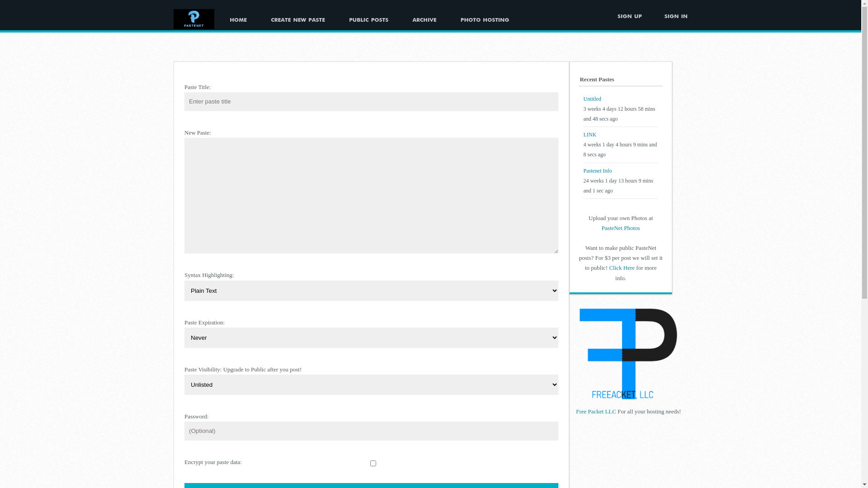The image size is (868, 488).
Task: Focus the Paste Title input field
Action: [371, 102]
